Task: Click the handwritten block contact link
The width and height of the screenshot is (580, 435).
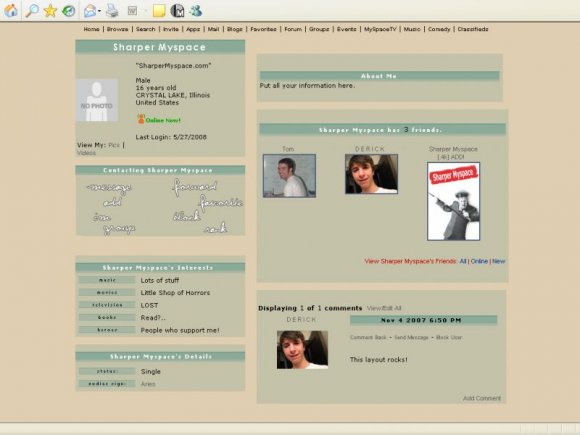Action: [187, 216]
